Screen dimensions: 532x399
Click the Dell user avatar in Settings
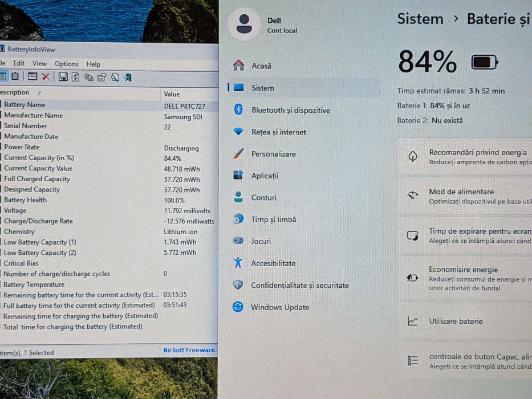click(244, 24)
